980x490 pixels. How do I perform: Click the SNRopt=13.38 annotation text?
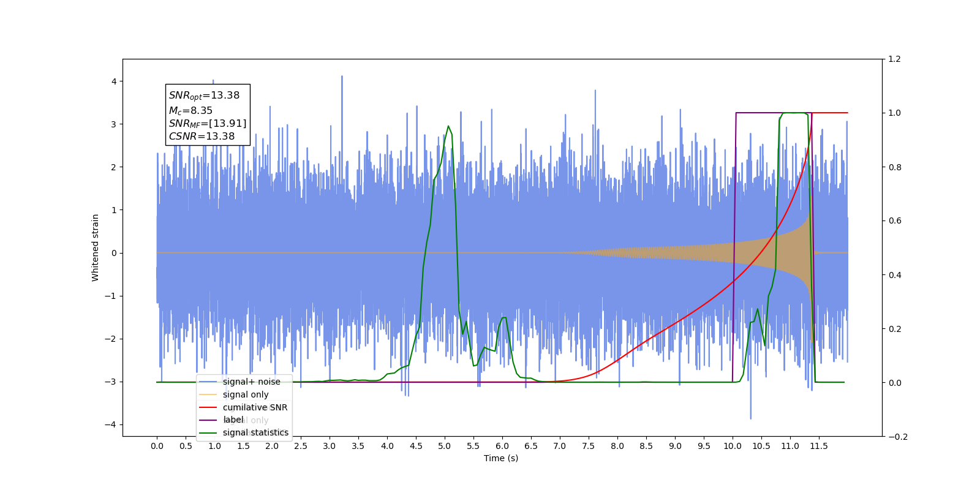click(x=204, y=96)
